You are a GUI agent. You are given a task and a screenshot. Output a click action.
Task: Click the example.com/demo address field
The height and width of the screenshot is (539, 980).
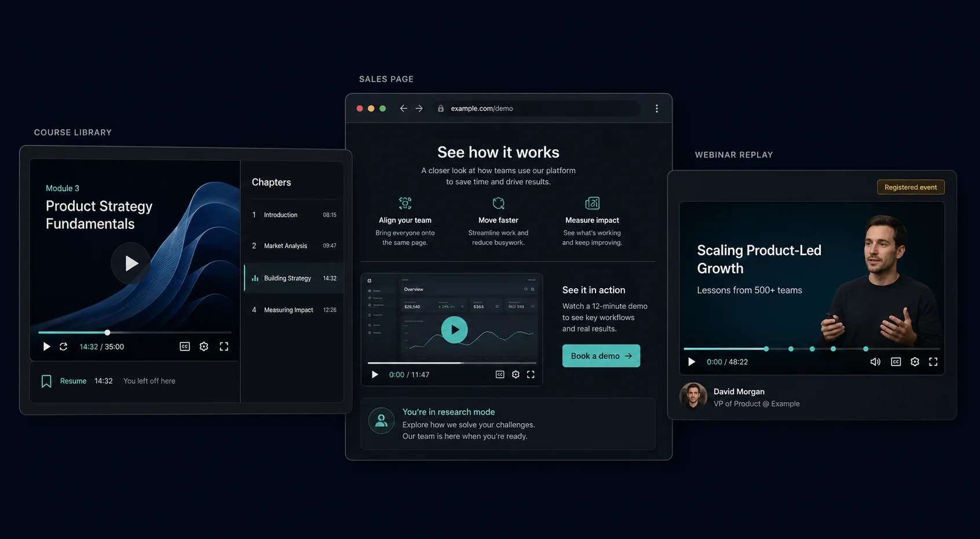click(536, 108)
